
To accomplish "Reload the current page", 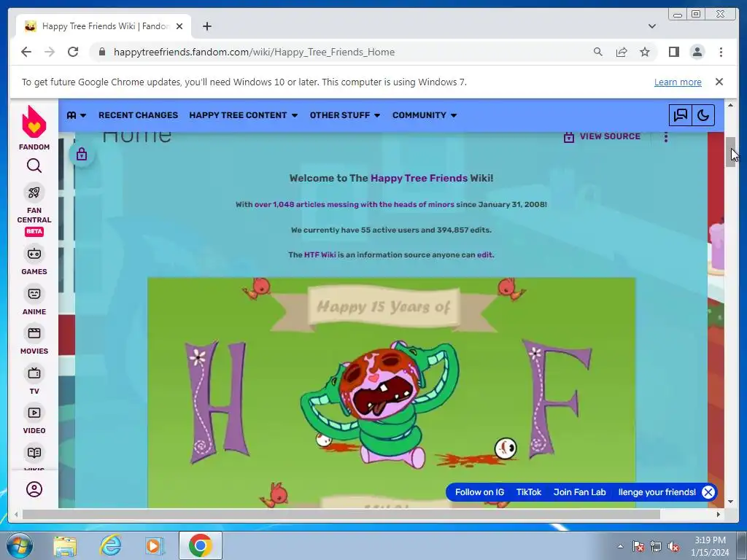I will click(x=73, y=52).
